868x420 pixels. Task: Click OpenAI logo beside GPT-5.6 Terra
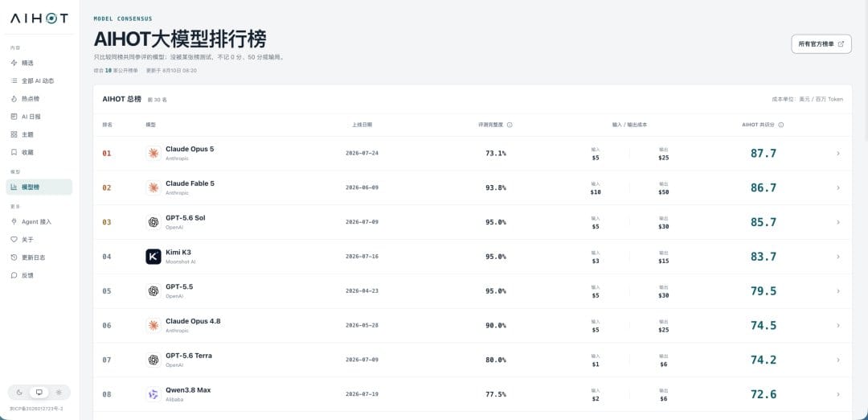click(154, 360)
